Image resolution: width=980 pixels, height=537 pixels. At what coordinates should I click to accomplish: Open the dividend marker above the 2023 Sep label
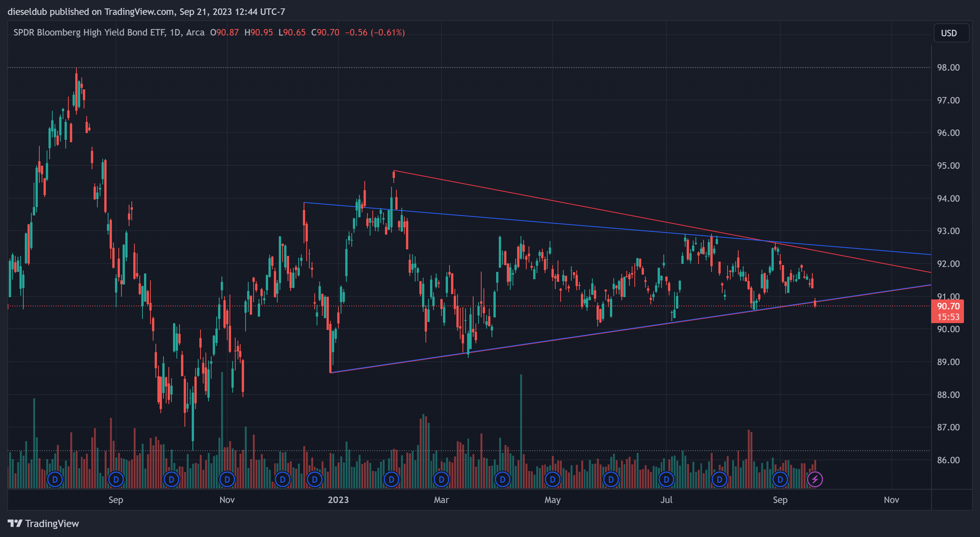click(x=780, y=479)
